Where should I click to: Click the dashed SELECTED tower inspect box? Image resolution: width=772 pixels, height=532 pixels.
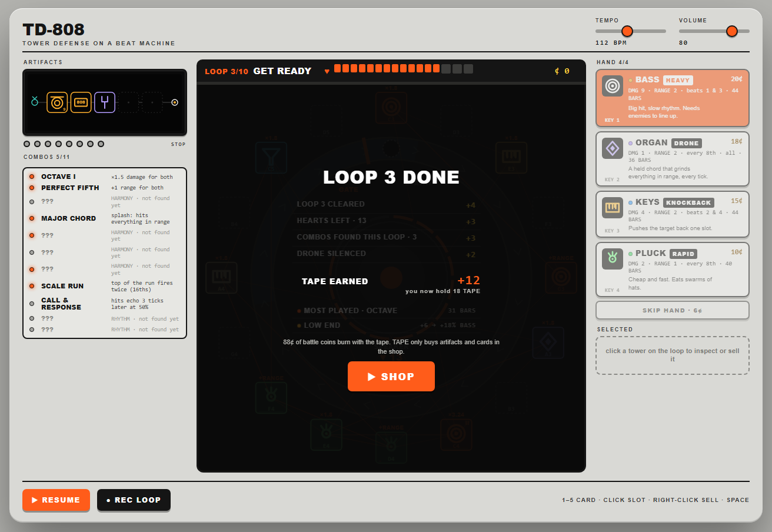[x=673, y=355]
